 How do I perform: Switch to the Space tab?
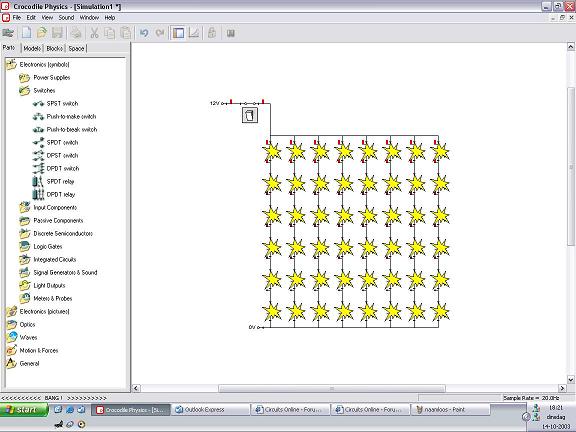pyautogui.click(x=76, y=48)
